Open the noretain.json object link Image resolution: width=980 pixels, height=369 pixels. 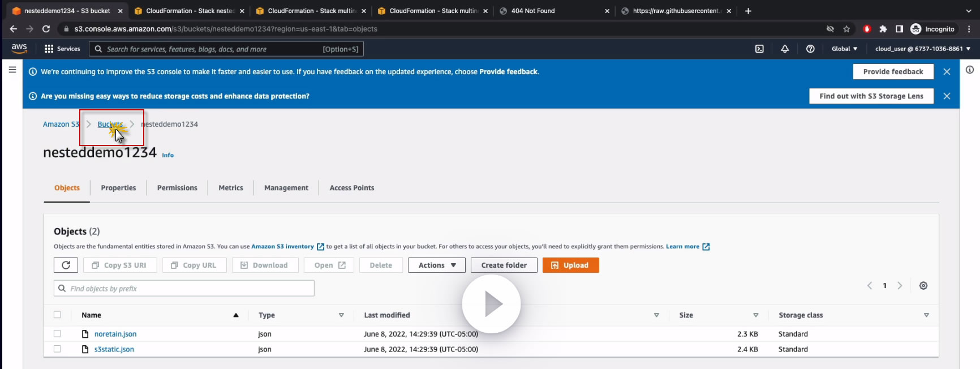[115, 334]
